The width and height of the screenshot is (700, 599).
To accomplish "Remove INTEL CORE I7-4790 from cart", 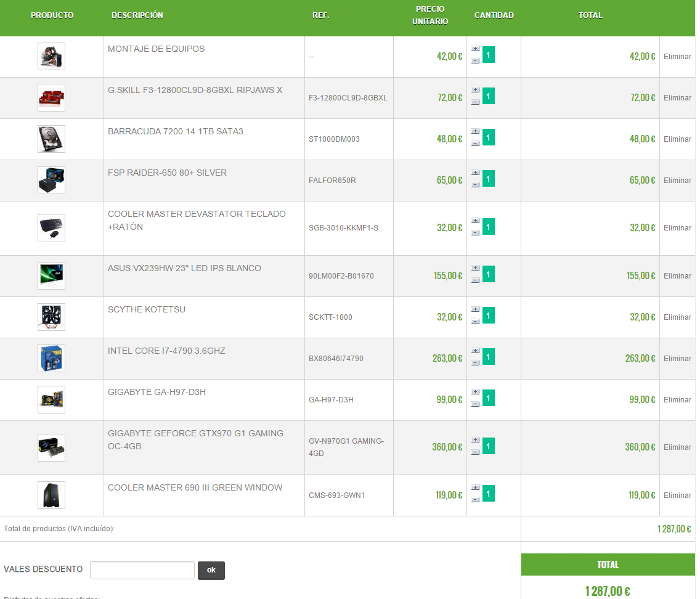I will pos(677,359).
